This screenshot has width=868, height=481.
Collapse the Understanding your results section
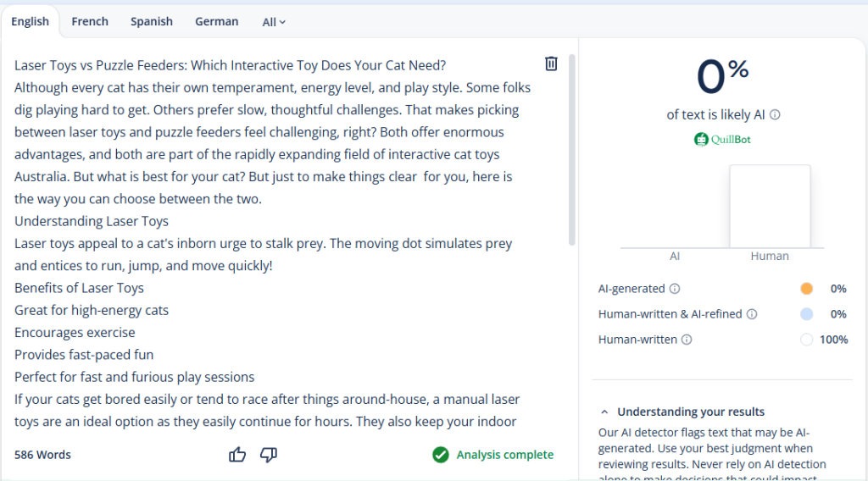point(604,412)
